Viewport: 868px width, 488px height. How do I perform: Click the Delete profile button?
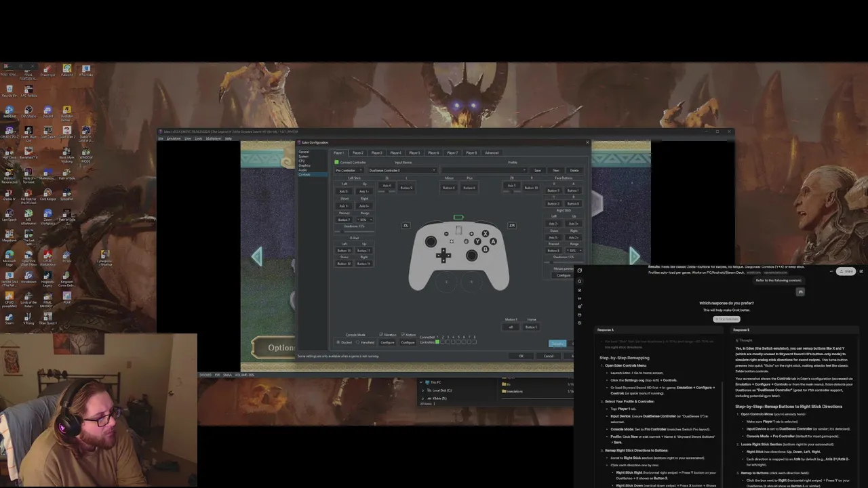(x=574, y=170)
